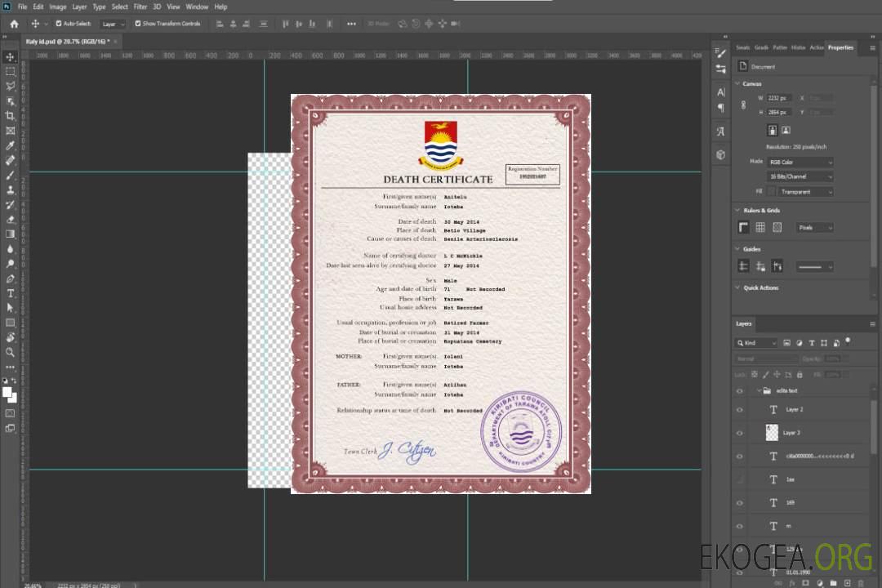The image size is (882, 588).
Task: Click lock guides icon in Guides section
Action: click(x=760, y=267)
